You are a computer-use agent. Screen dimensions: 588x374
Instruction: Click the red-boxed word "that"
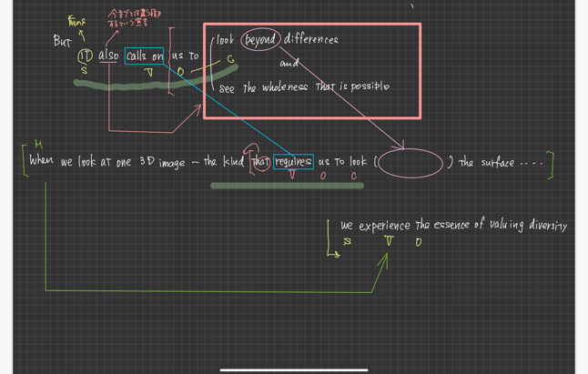pos(259,162)
